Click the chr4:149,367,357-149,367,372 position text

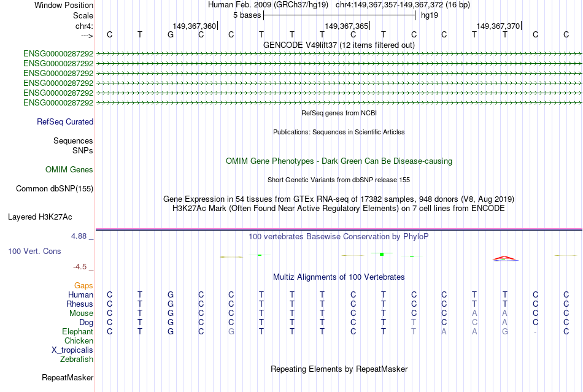403,5
